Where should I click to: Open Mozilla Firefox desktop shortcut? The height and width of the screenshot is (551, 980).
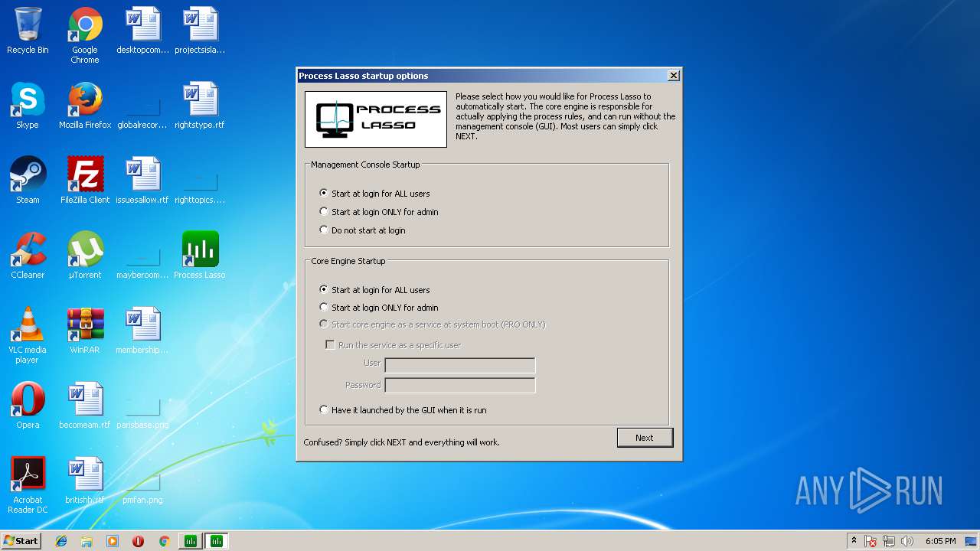[85, 106]
